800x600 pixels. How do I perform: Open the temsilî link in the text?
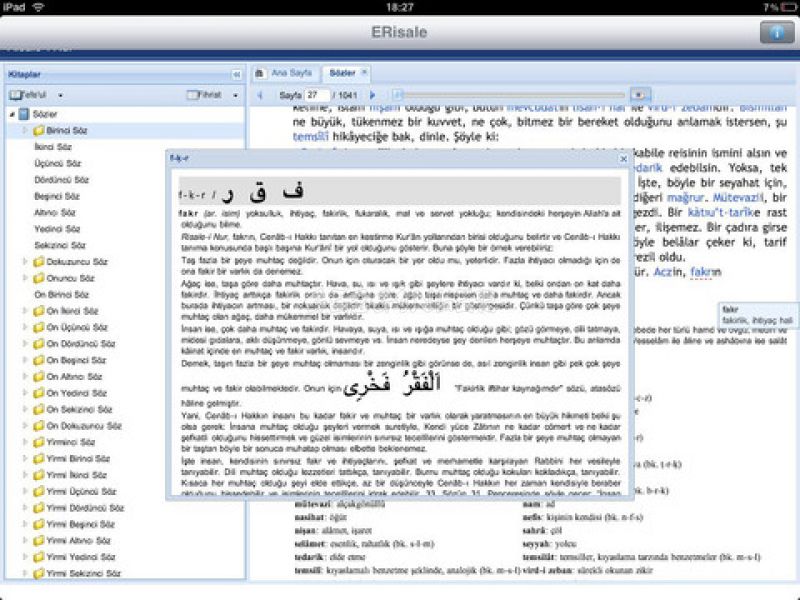310,137
